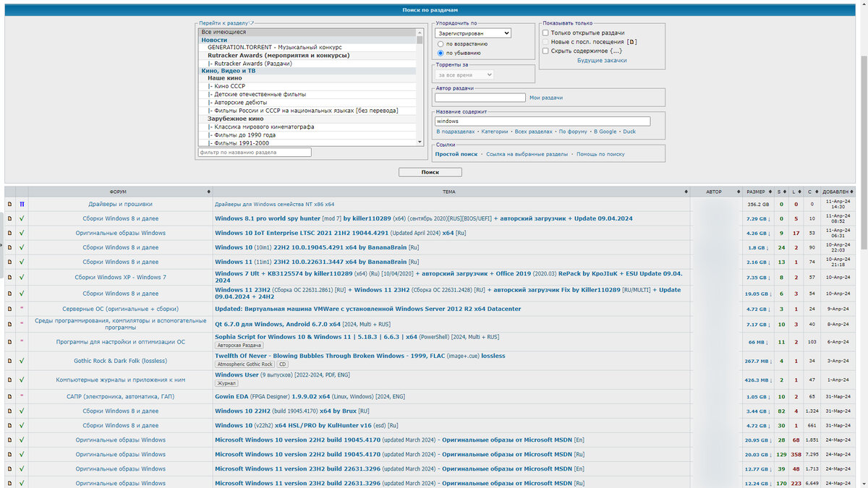This screenshot has width=868, height=488.
Task: Open the Зарегистрирован sort-by dropdown
Action: (473, 33)
